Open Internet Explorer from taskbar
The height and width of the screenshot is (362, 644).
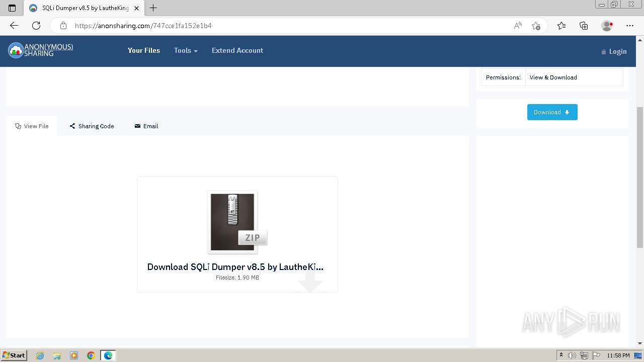[40, 355]
